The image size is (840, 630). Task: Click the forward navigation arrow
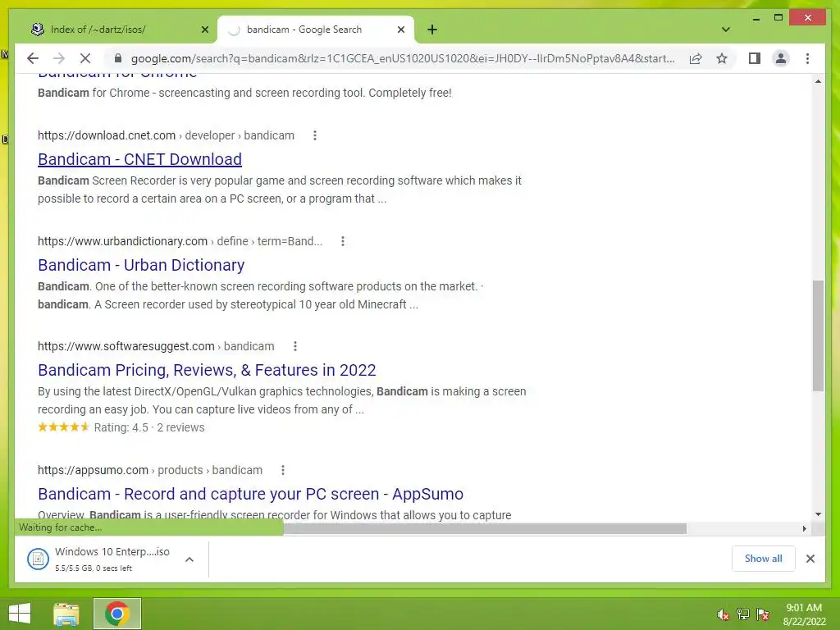click(59, 58)
